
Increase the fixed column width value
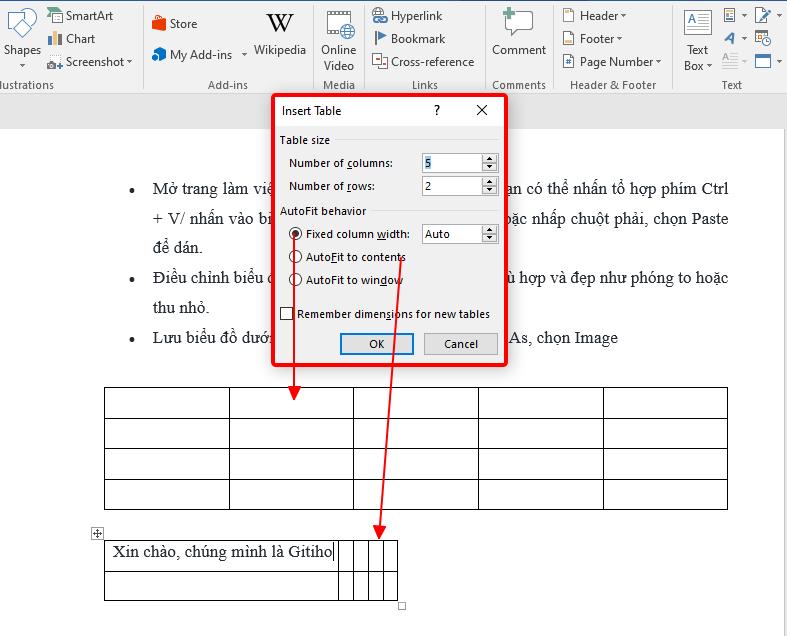489,229
